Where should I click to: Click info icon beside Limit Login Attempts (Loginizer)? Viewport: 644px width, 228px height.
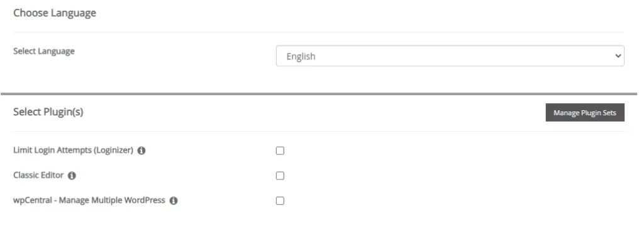[142, 151]
